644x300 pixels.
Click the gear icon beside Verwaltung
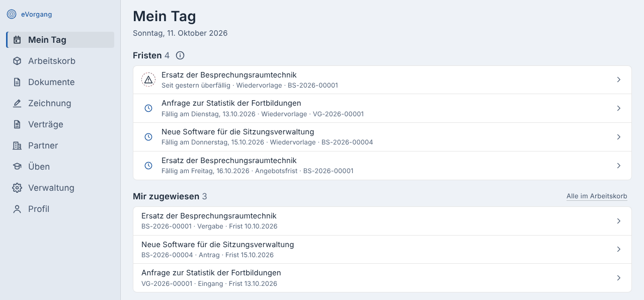17,188
